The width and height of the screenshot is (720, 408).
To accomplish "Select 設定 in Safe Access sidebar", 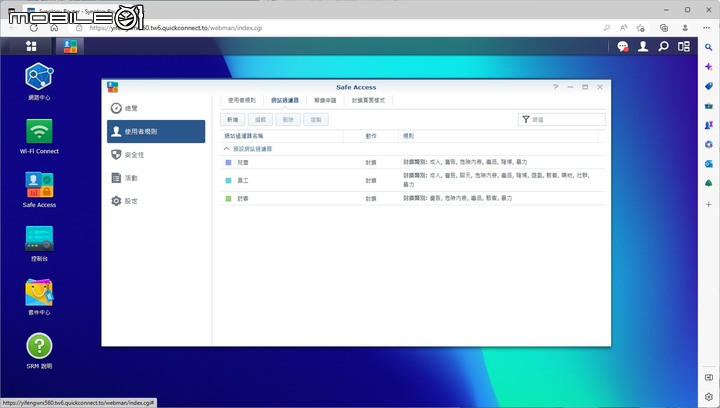I will click(x=156, y=201).
